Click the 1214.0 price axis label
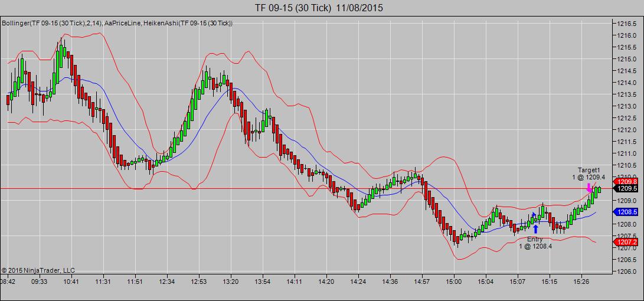Viewport: 644px width, 301px height. [x=626, y=83]
